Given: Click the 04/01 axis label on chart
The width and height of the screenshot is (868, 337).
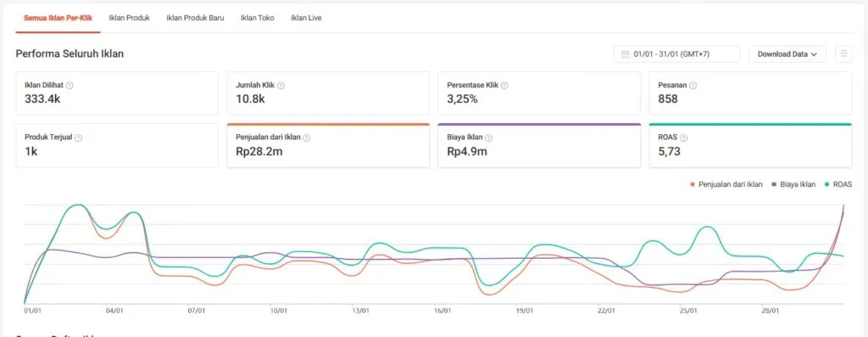Looking at the screenshot, I should click(114, 311).
